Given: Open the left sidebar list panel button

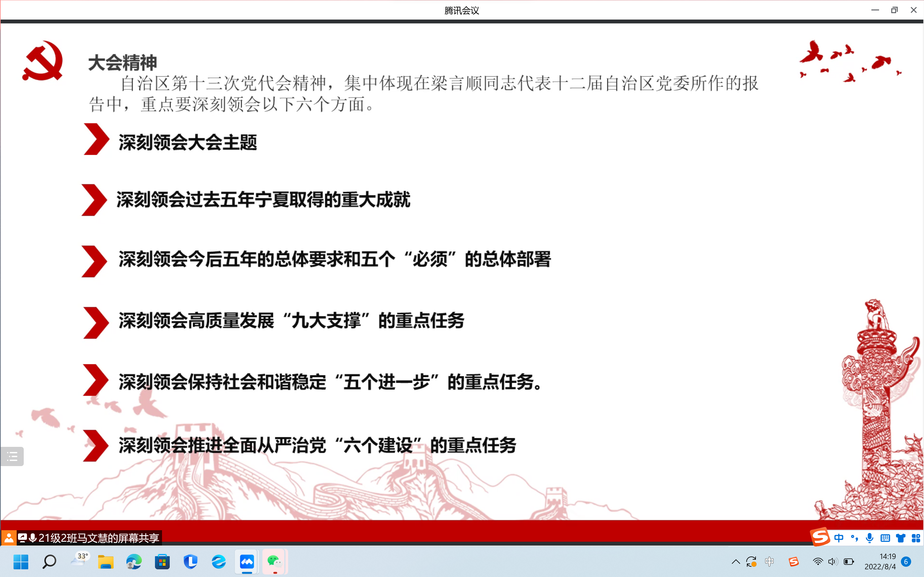Looking at the screenshot, I should [x=12, y=456].
